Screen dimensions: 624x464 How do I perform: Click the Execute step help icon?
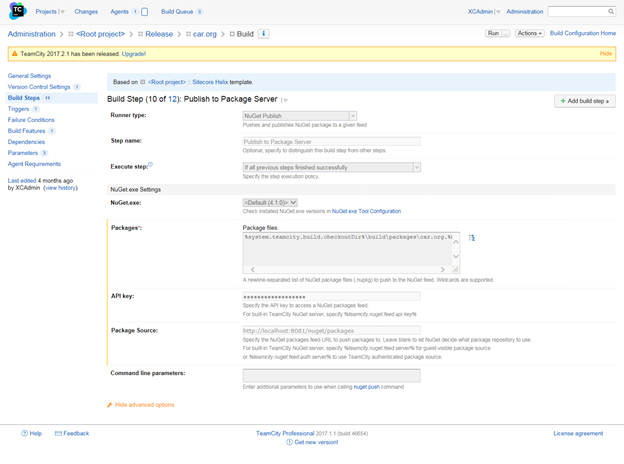click(150, 164)
